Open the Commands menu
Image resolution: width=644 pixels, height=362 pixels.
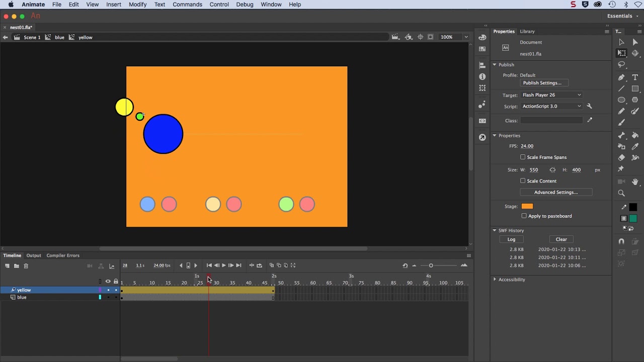coord(187,5)
